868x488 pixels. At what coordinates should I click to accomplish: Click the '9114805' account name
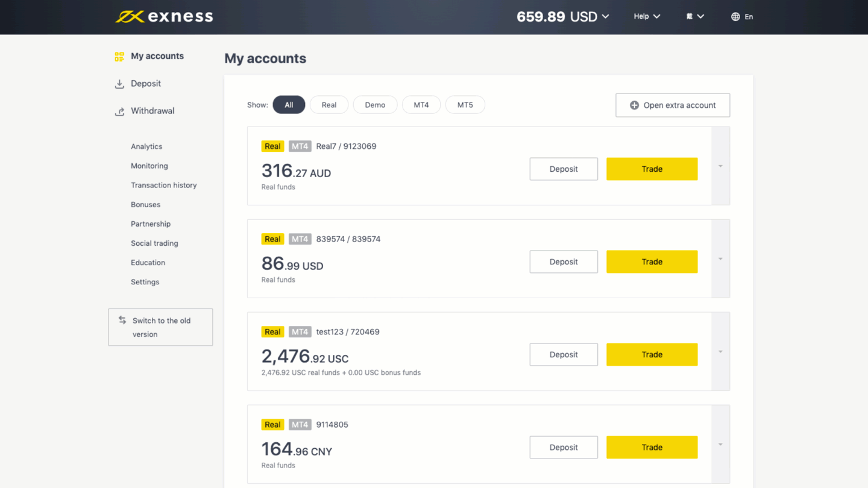click(x=332, y=424)
